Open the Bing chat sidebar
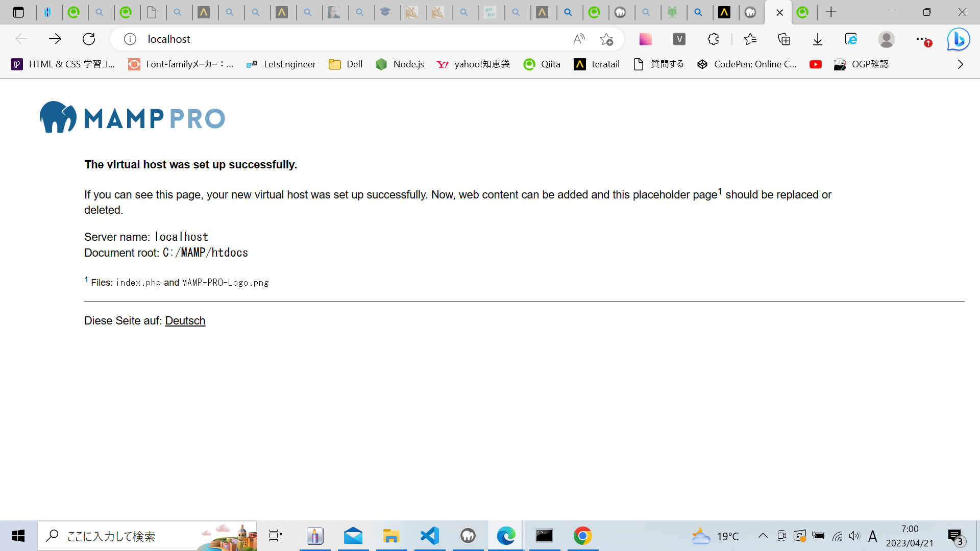 click(x=959, y=39)
